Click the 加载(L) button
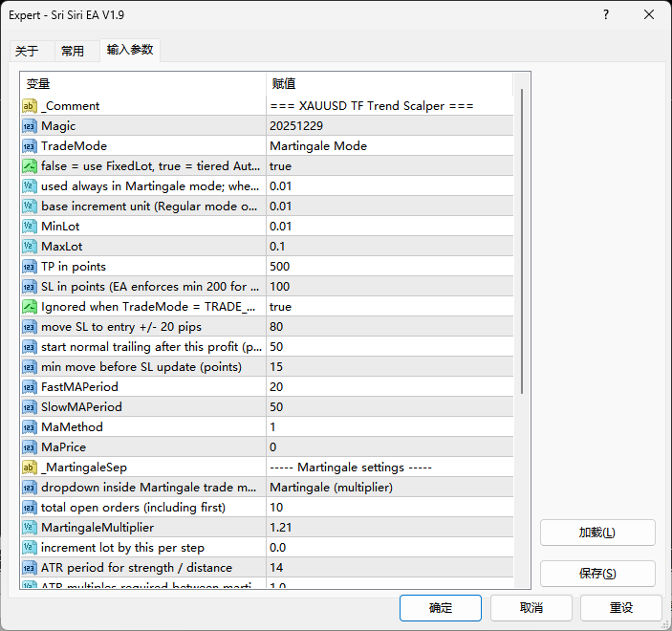This screenshot has width=672, height=631. (x=597, y=533)
